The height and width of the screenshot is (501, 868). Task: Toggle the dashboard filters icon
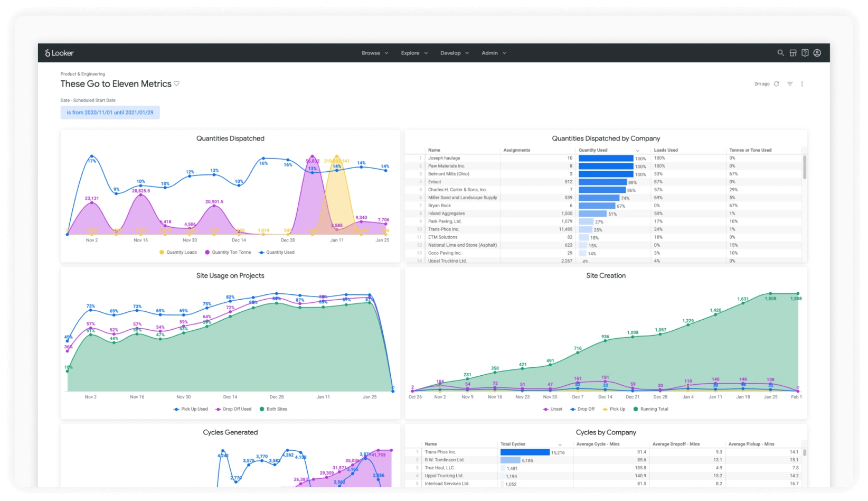790,83
